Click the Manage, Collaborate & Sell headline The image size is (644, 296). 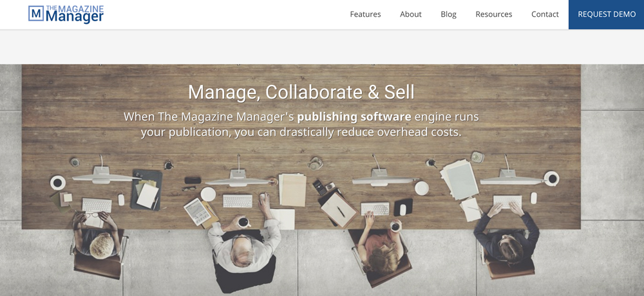point(301,92)
